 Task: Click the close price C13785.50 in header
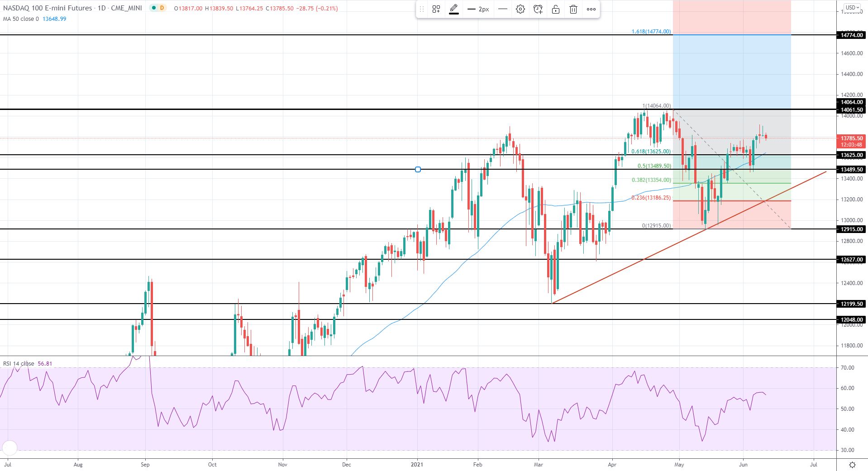[280, 8]
